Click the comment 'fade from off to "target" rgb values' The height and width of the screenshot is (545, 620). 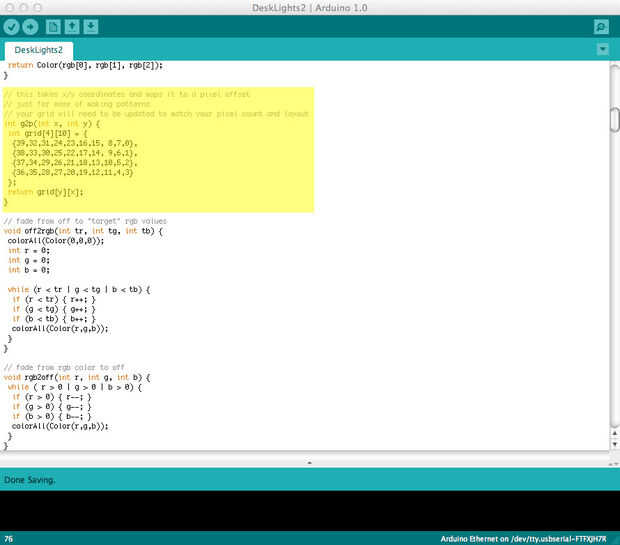[x=85, y=221]
